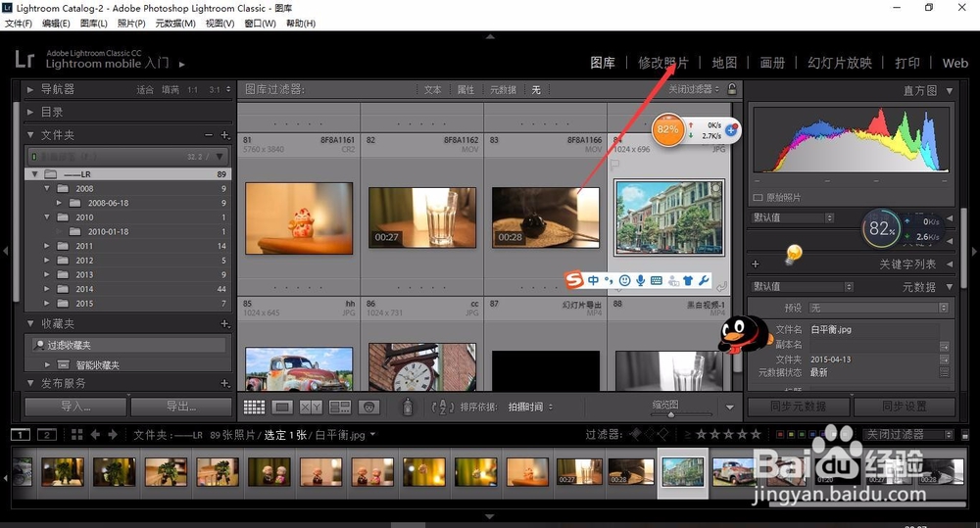
Task: Switch to the 幻灯片放映 module
Action: (x=840, y=63)
